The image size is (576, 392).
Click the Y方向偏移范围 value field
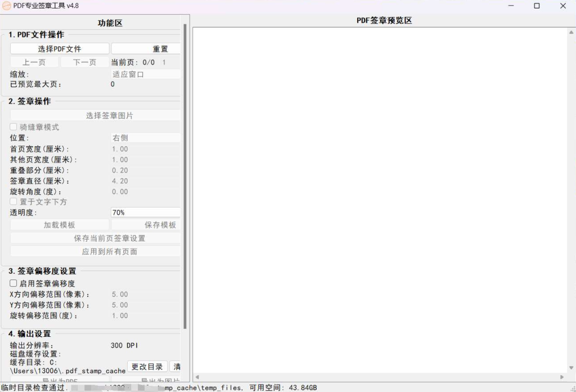coord(146,305)
